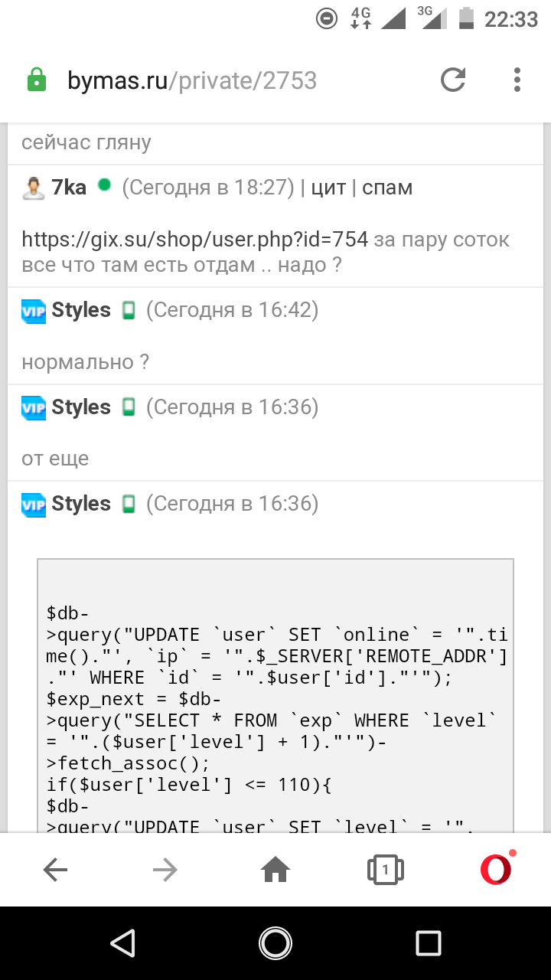551x980 pixels.
Task: Open the browser three-dot menu
Action: click(x=517, y=80)
